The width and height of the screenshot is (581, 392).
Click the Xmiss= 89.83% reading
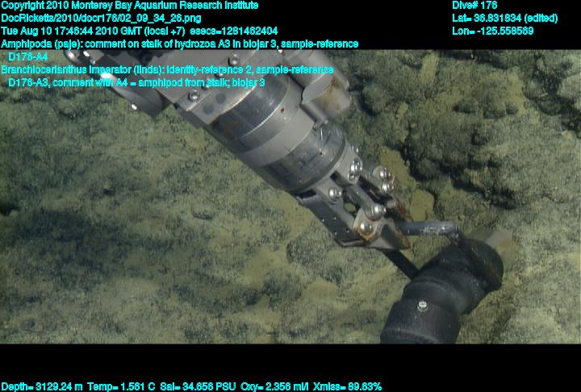349,386
